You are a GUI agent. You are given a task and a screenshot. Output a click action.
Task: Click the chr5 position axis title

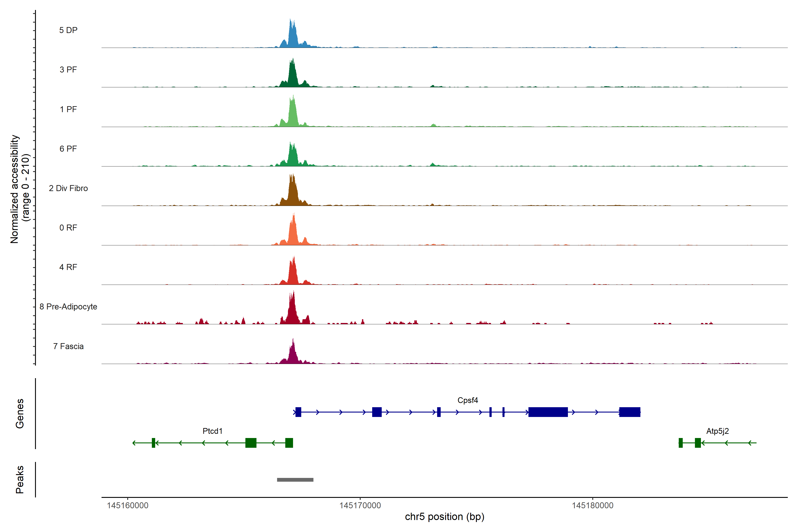(444, 517)
